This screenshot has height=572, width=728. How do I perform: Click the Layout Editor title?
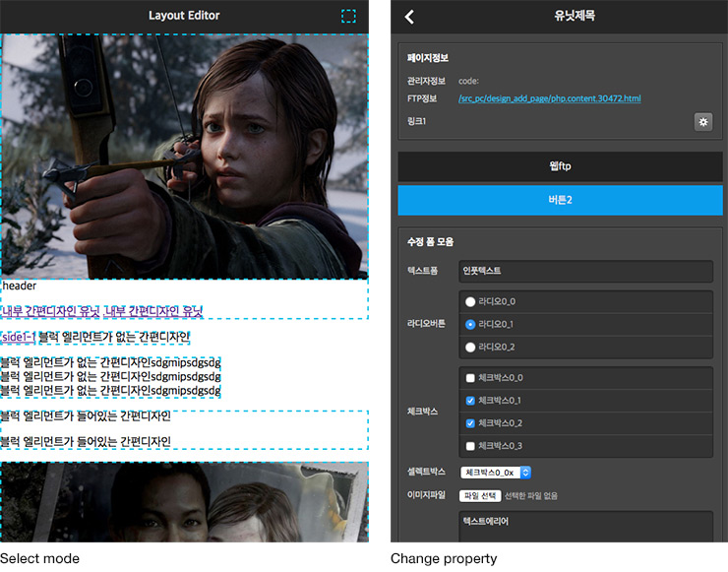pyautogui.click(x=184, y=16)
